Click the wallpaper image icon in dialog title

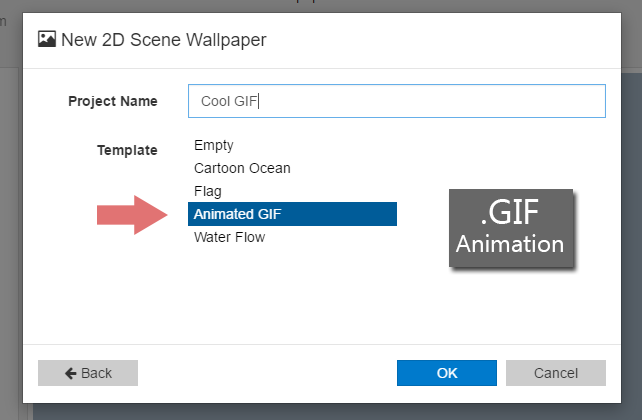tap(47, 40)
